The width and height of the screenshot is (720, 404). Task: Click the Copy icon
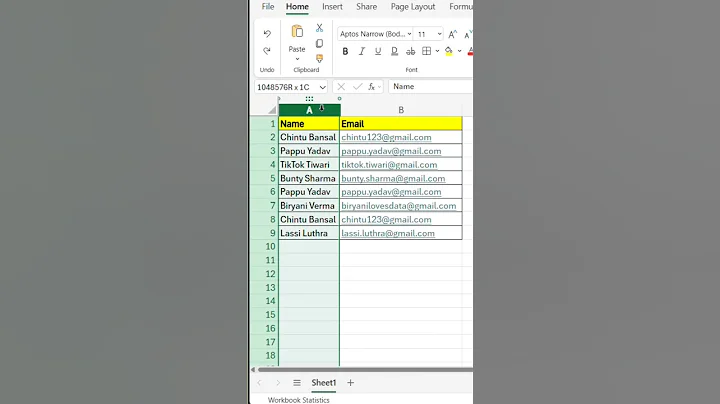[x=320, y=43]
